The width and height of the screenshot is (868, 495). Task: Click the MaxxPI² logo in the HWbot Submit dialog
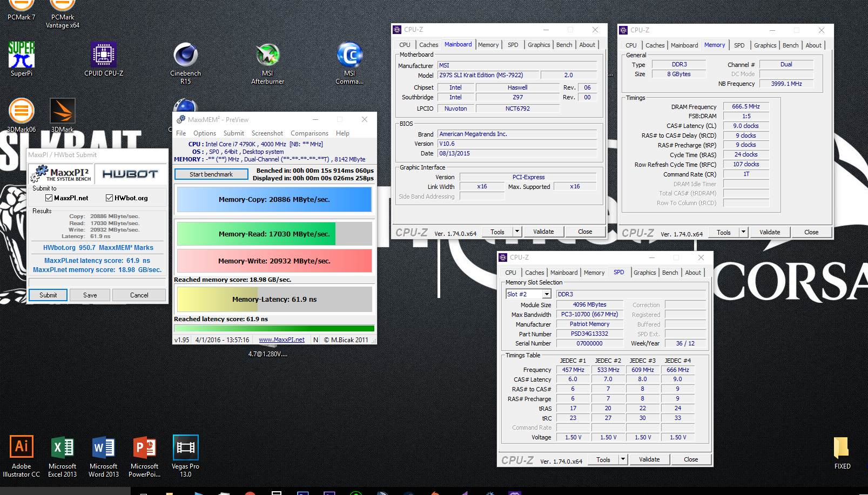coord(61,174)
